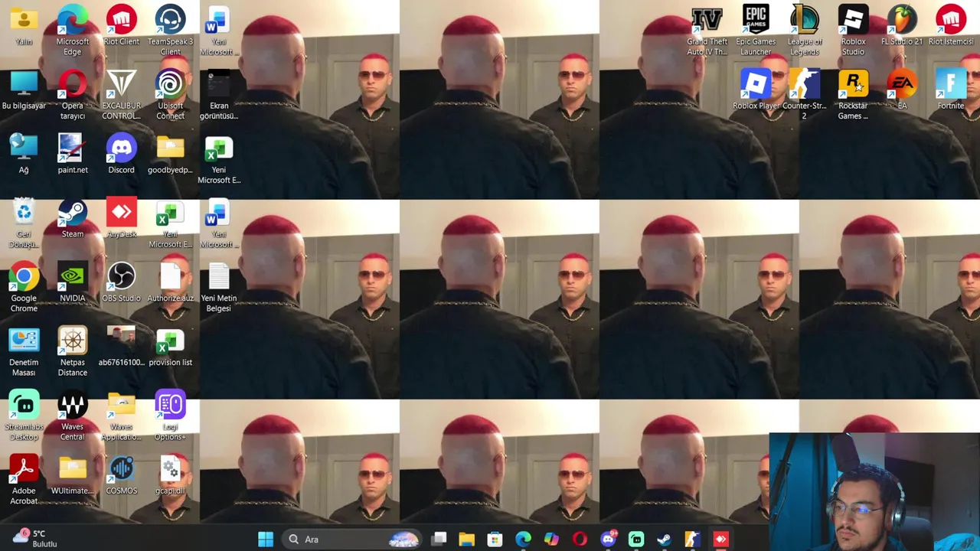This screenshot has height=551, width=980.
Task: Select the ab67616100 image file
Action: [x=121, y=347]
